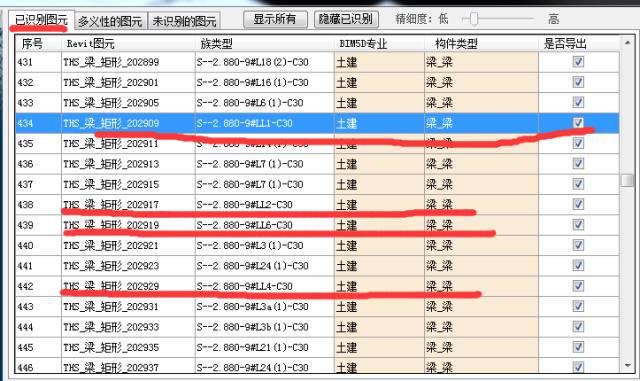This screenshot has height=381, width=640.
Task: Click family type S--2.880-9#L3(1)-C30
Action: (250, 245)
